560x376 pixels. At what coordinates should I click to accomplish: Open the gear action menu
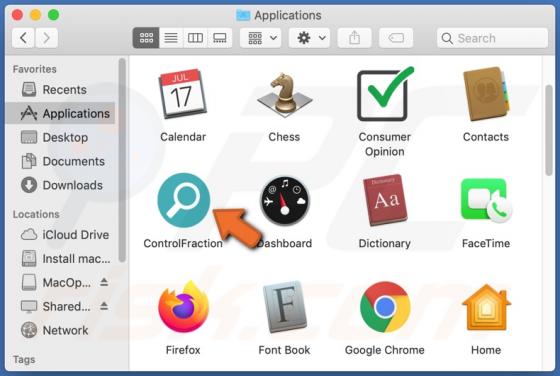309,38
